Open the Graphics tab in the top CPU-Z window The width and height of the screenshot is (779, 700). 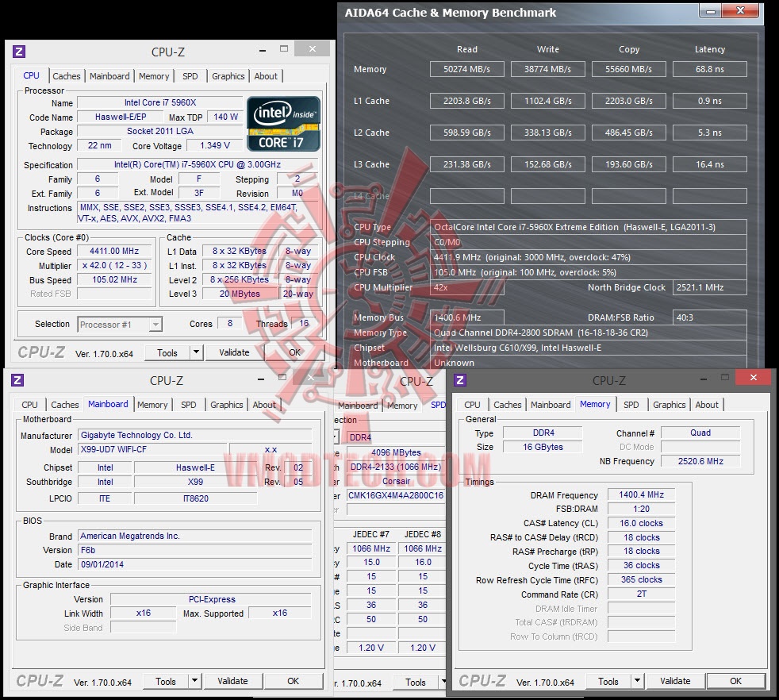coord(228,76)
